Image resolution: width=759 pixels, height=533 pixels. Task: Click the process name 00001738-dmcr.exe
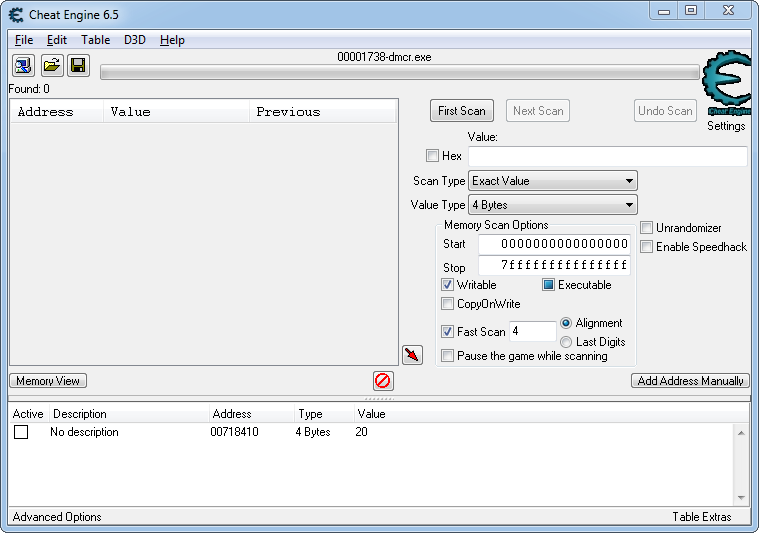pyautogui.click(x=384, y=57)
